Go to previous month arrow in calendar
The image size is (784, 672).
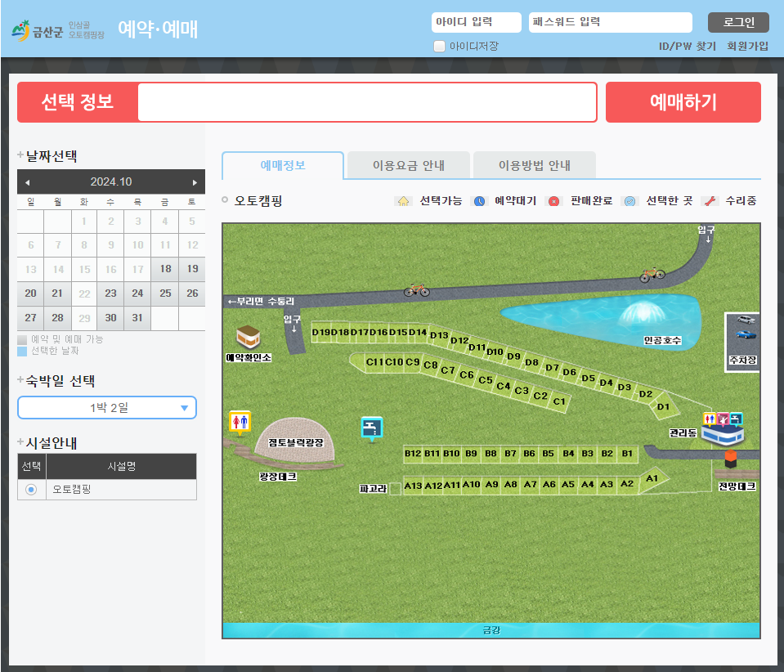[x=28, y=182]
